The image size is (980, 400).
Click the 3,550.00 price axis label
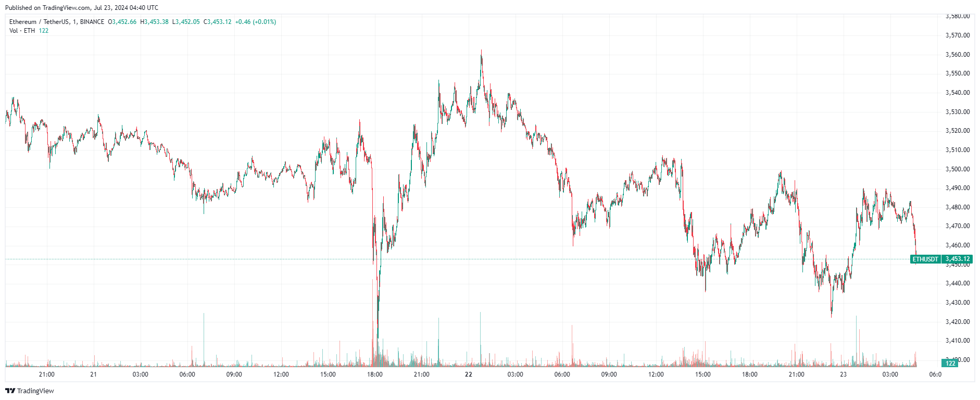pos(958,73)
